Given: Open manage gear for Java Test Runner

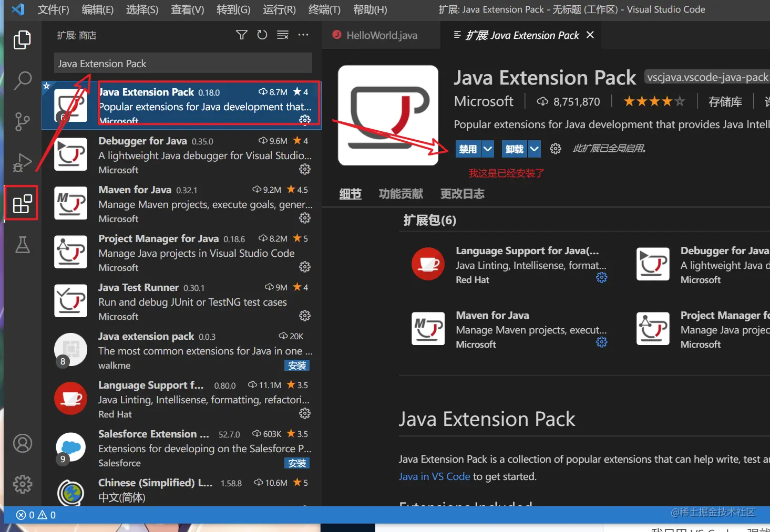Looking at the screenshot, I should click(x=305, y=316).
